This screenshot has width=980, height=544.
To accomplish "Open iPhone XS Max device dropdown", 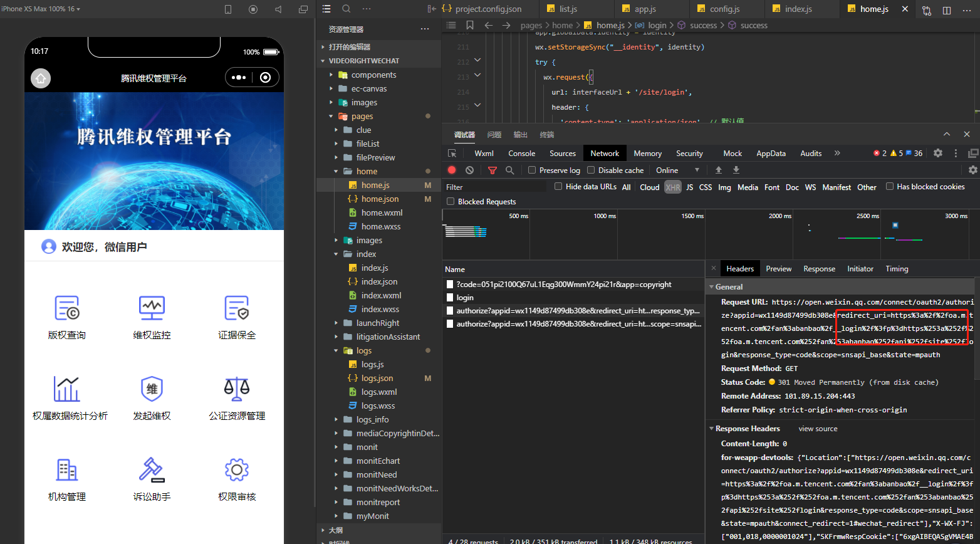I will pyautogui.click(x=41, y=9).
